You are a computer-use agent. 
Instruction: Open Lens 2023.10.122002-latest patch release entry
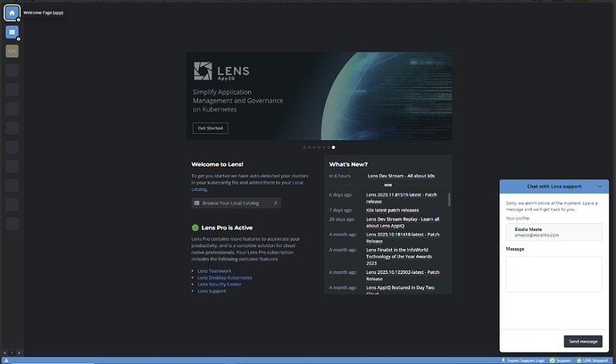point(403,276)
